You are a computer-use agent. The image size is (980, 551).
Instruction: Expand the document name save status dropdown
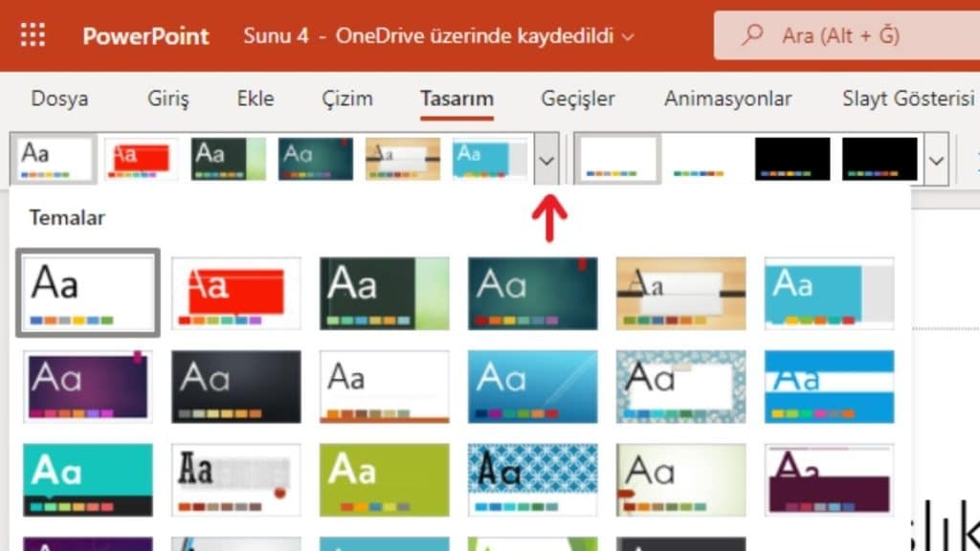click(628, 37)
